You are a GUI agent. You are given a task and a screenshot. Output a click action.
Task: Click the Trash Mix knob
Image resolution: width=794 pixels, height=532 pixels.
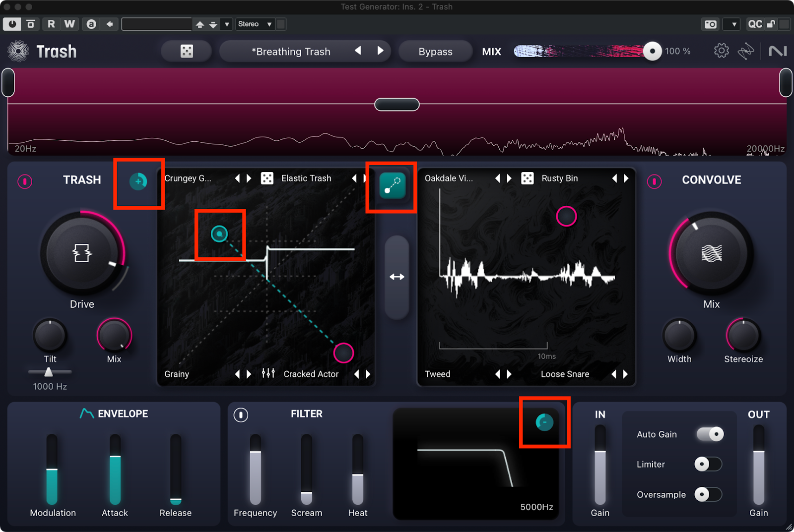(114, 336)
